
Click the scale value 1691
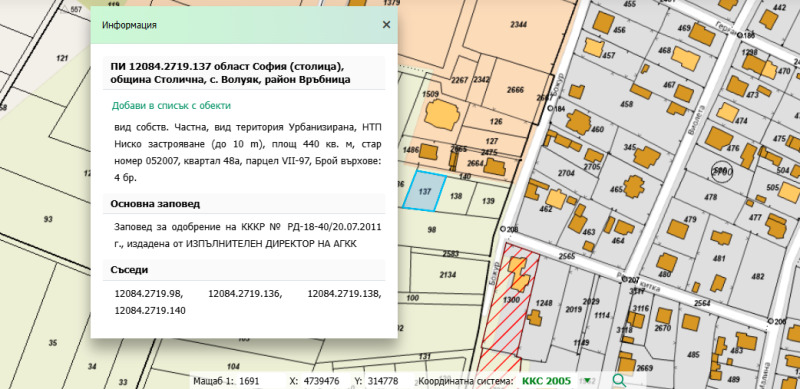250,381
